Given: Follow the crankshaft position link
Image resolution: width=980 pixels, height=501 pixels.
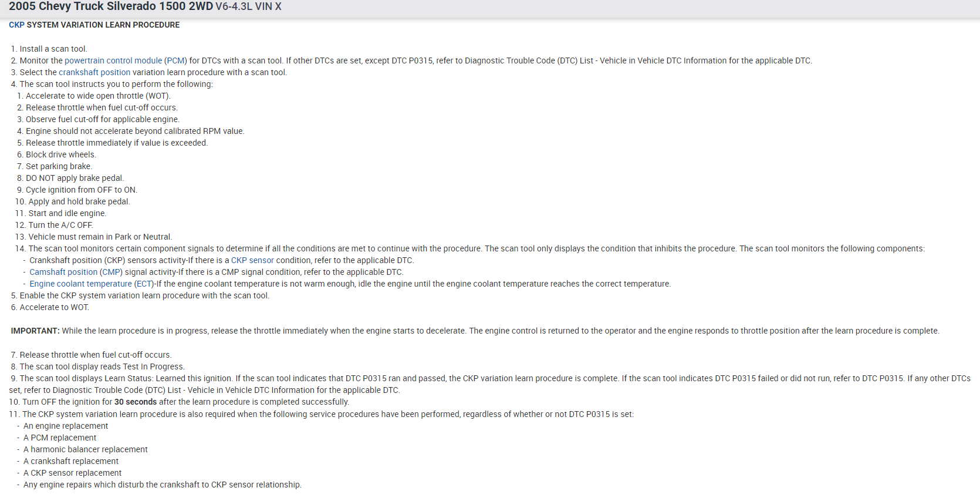Looking at the screenshot, I should pyautogui.click(x=94, y=72).
